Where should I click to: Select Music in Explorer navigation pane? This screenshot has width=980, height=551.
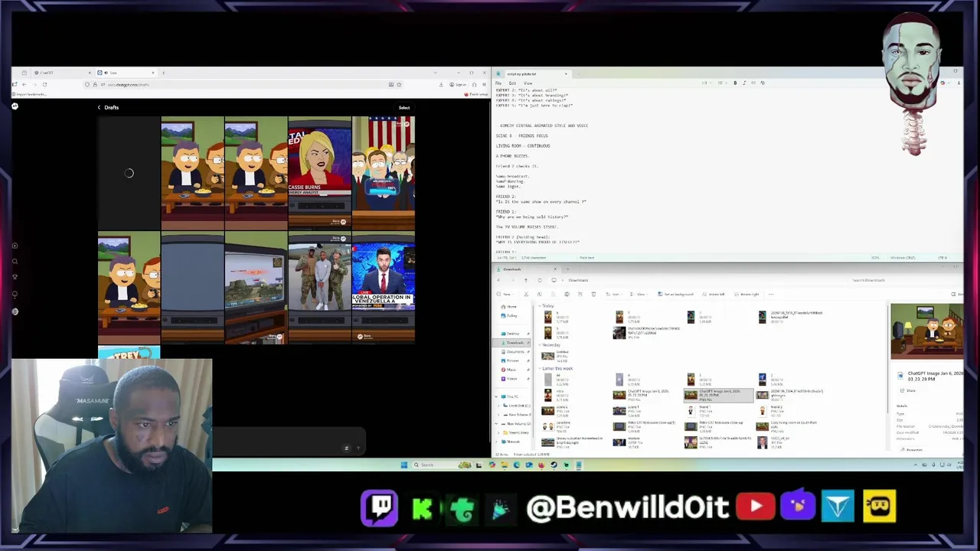[511, 370]
